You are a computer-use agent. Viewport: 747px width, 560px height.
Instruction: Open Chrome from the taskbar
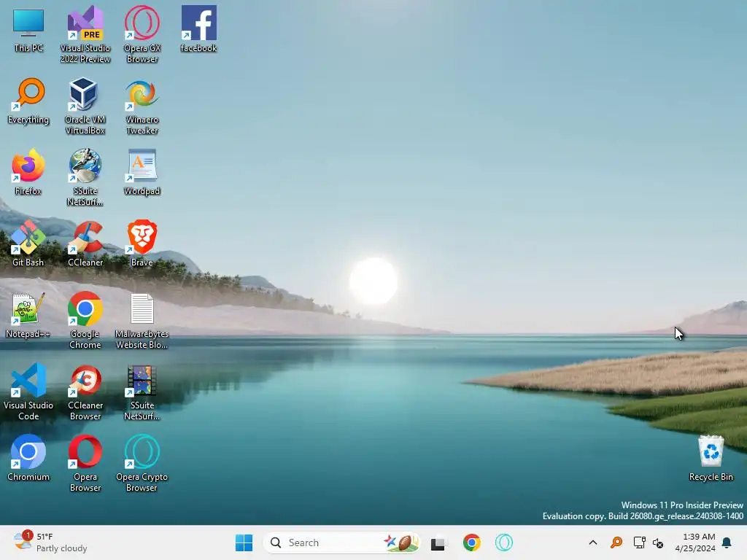pos(472,542)
